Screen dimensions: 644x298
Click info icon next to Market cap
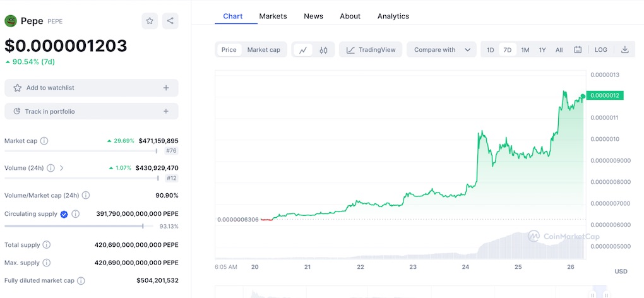click(x=44, y=141)
